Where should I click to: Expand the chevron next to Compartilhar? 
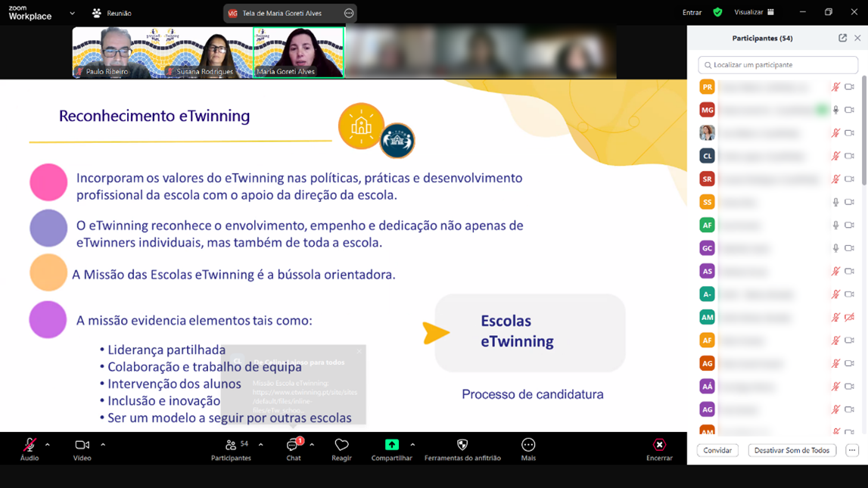[x=412, y=444]
